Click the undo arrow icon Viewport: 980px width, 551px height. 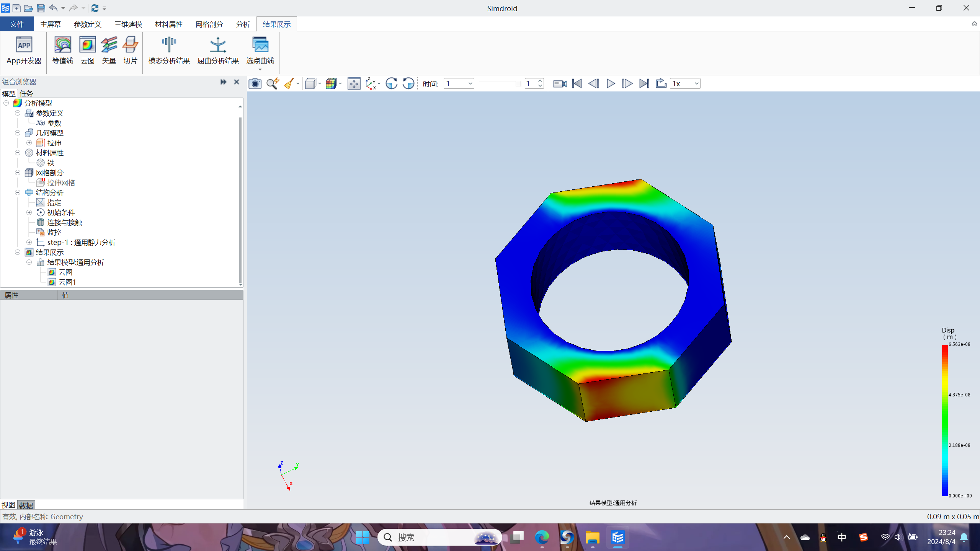53,8
